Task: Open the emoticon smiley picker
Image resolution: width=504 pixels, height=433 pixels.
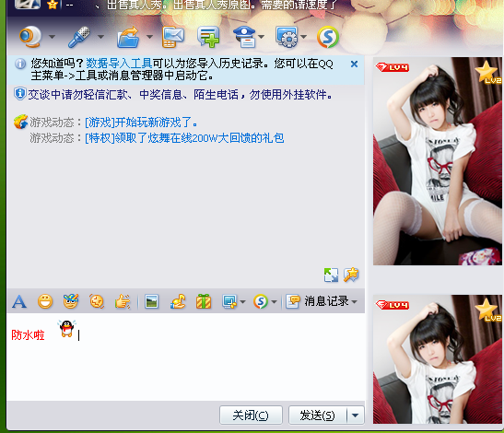Action: [45, 302]
